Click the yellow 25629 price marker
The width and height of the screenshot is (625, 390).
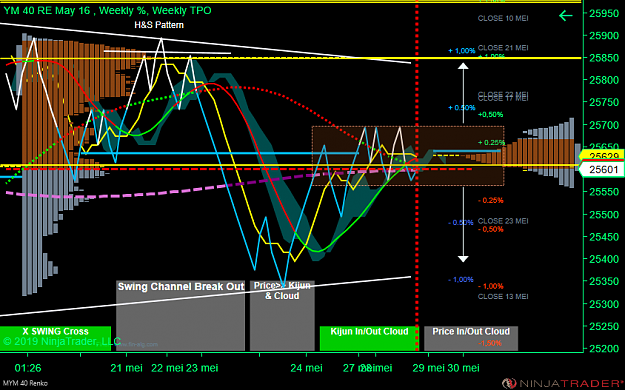(602, 155)
